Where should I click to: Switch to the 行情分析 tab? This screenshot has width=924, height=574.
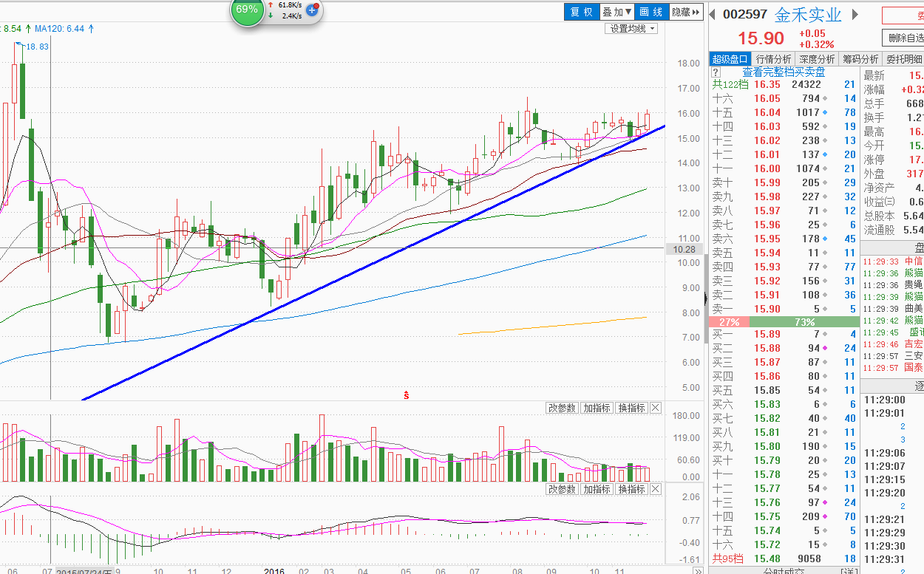click(773, 59)
